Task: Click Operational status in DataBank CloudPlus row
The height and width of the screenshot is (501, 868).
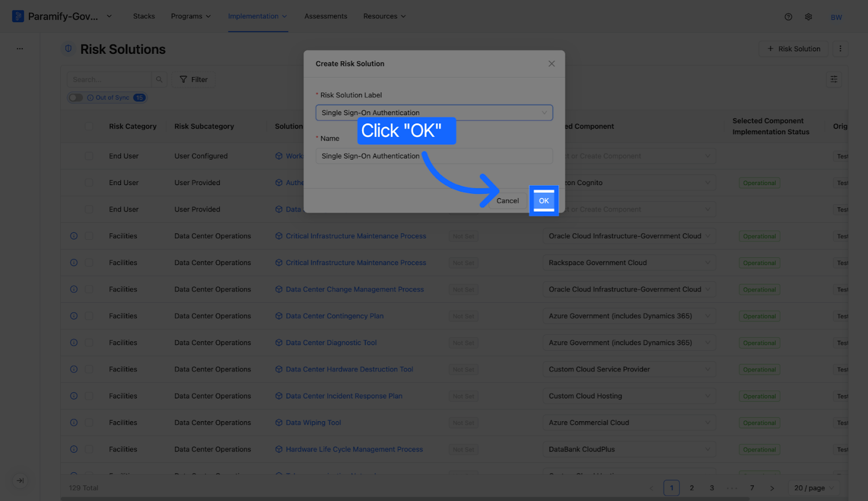Action: [759, 449]
